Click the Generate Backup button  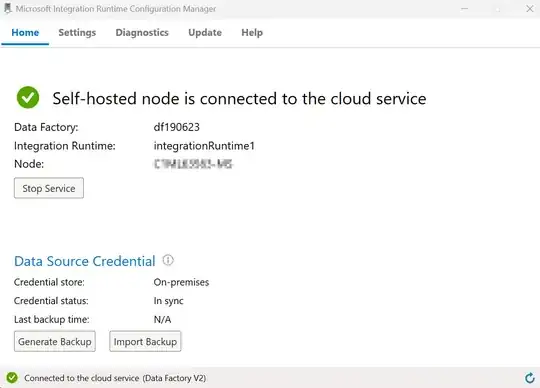click(x=55, y=342)
